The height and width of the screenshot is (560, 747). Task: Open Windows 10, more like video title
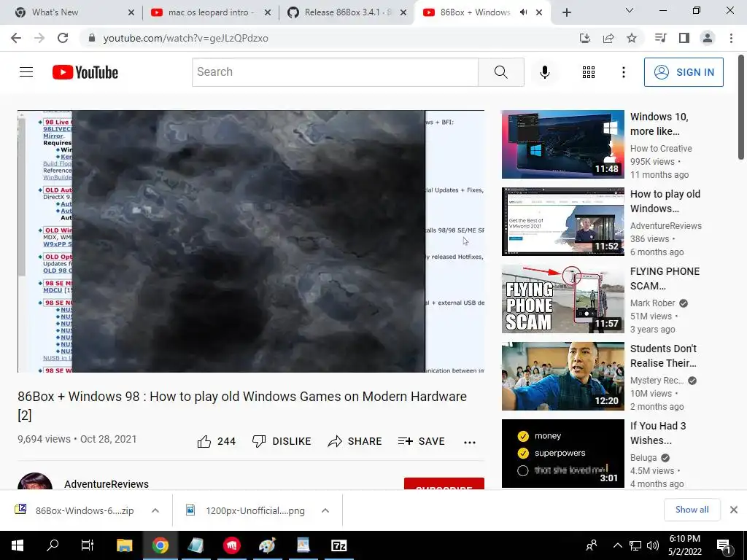pyautogui.click(x=659, y=124)
